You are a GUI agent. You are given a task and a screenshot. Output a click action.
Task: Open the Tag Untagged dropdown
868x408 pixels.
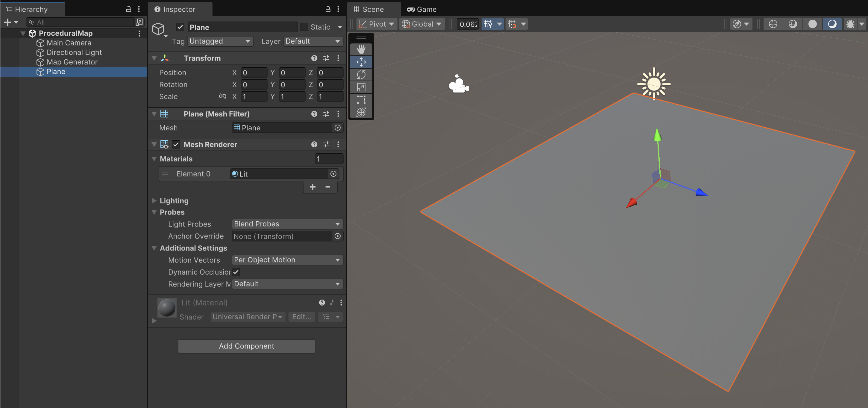click(x=220, y=41)
